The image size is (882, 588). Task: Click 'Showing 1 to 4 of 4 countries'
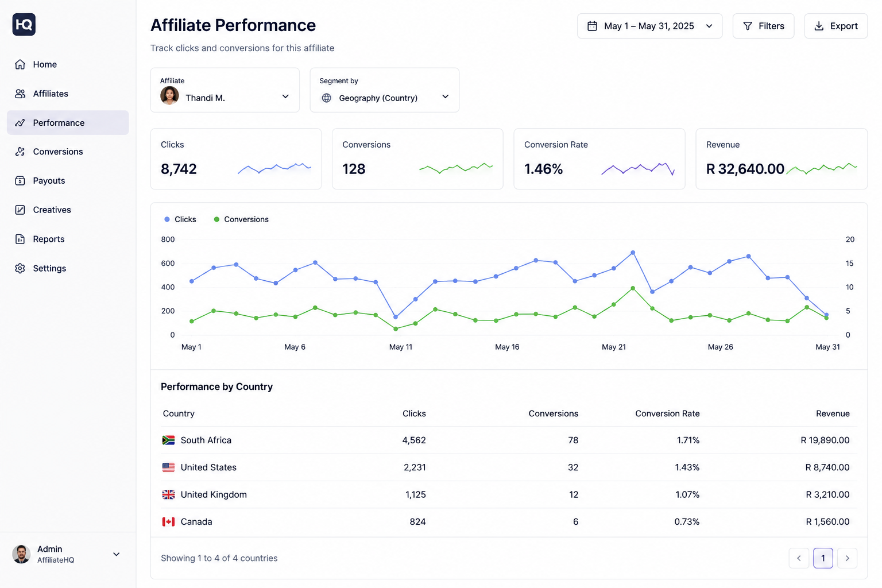pos(219,558)
